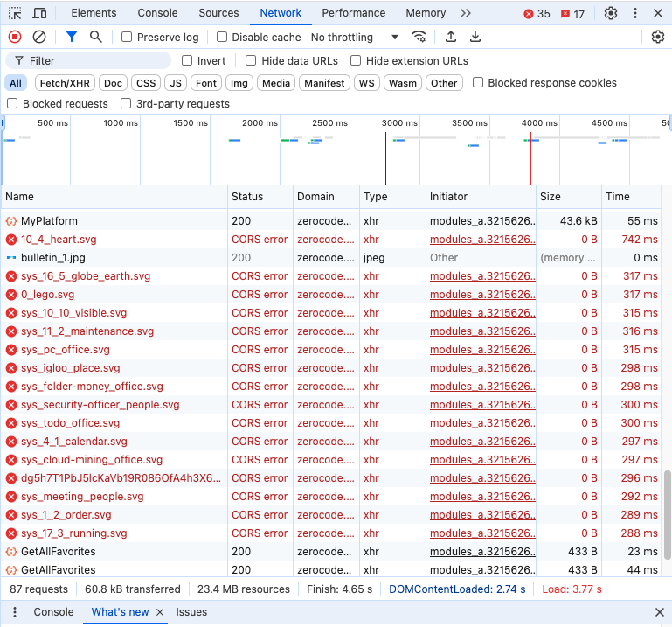Enable the Preserve log checkbox

(x=127, y=38)
